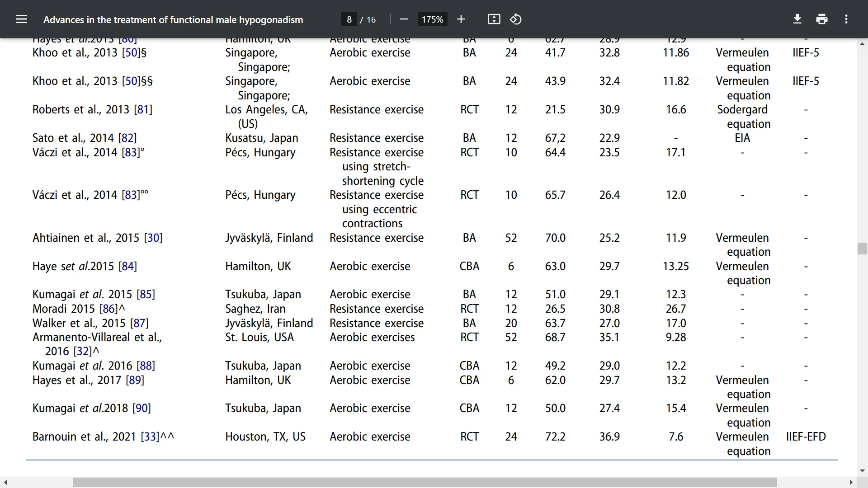
Task: Click 'Jyväskylä, Finland' in Ahtiainen row
Action: point(269,238)
